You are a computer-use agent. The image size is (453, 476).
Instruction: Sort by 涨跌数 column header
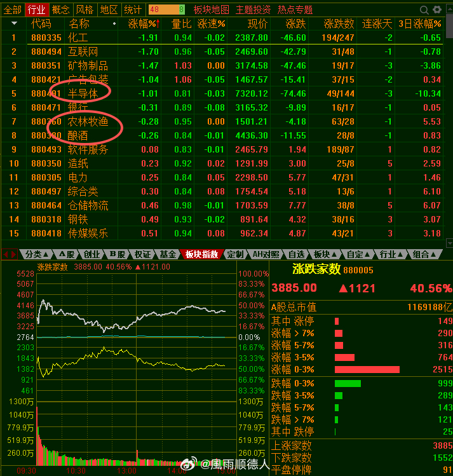(x=339, y=24)
